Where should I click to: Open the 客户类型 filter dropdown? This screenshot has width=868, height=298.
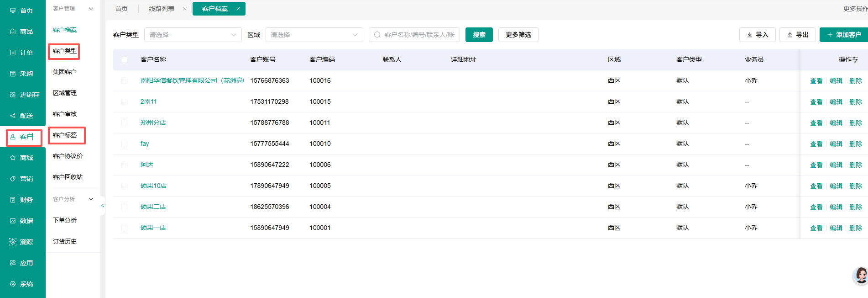coord(193,35)
